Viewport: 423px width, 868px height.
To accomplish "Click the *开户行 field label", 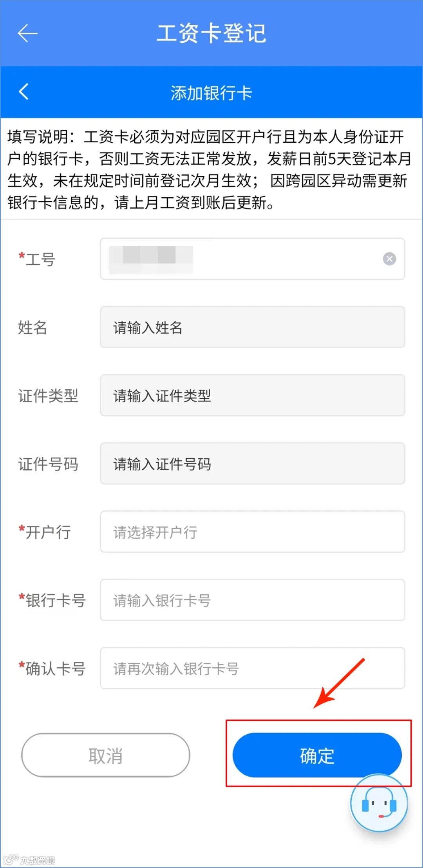I will pos(45,532).
